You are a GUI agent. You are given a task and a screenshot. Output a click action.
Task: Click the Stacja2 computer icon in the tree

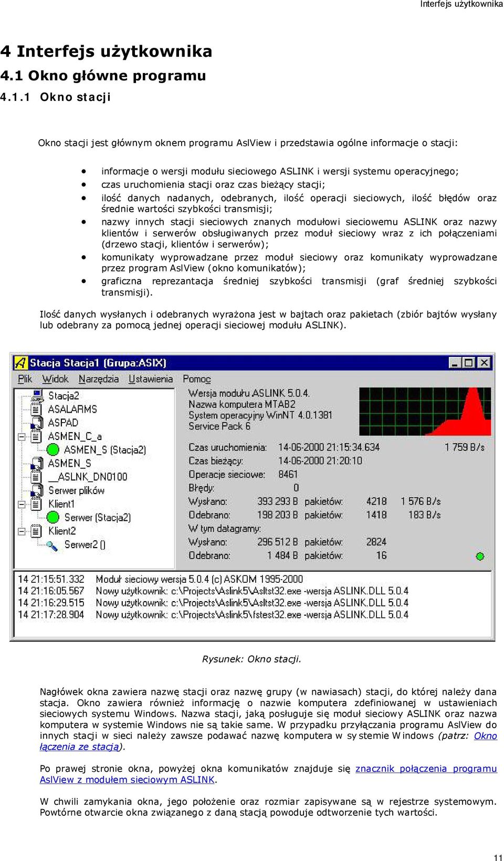(x=37, y=395)
